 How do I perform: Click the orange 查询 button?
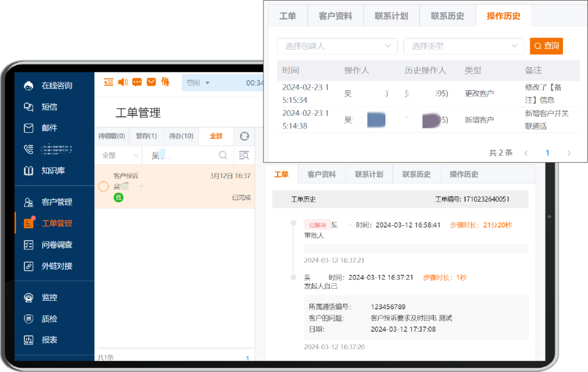point(547,46)
